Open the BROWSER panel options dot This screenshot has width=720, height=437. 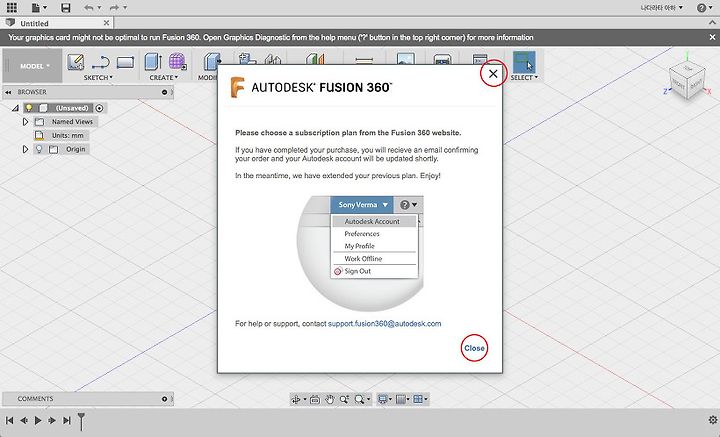tap(164, 92)
